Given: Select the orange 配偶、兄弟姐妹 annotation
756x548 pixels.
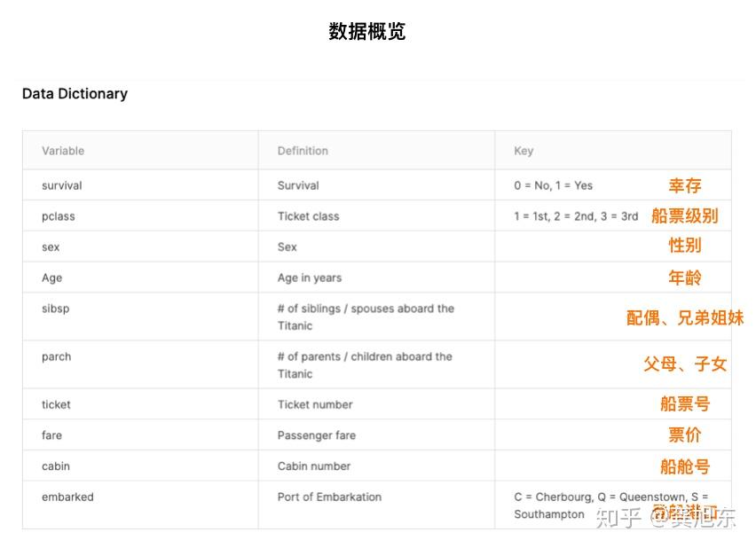Looking at the screenshot, I should (x=684, y=317).
